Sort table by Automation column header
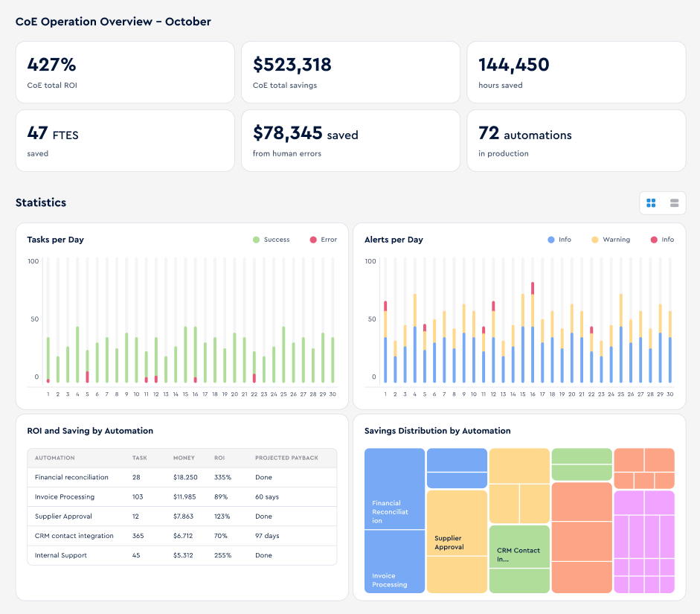Image resolution: width=700 pixels, height=614 pixels. coord(55,458)
